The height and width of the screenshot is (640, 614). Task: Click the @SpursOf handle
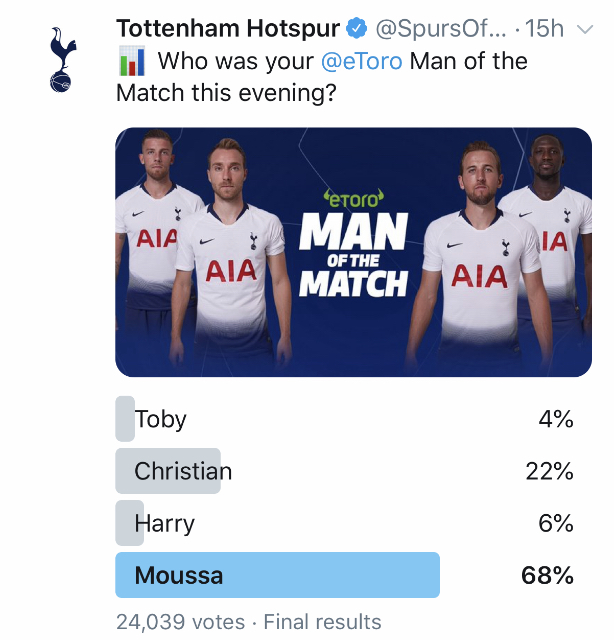(441, 28)
